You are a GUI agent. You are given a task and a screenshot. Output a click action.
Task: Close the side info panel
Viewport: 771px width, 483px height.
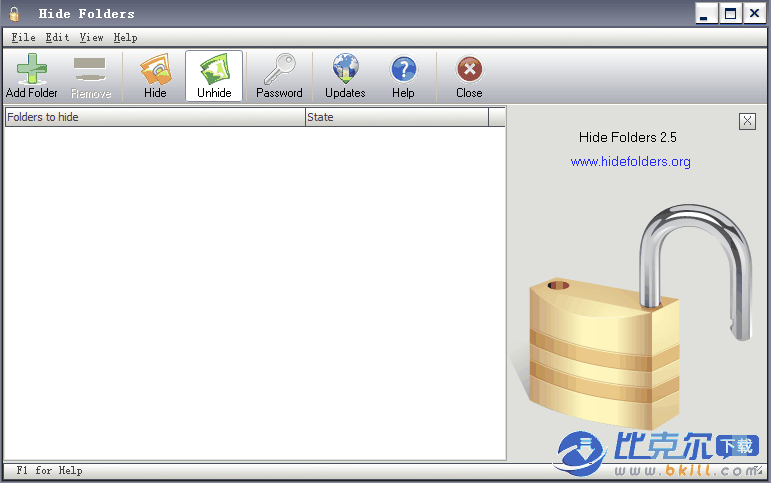click(x=747, y=121)
